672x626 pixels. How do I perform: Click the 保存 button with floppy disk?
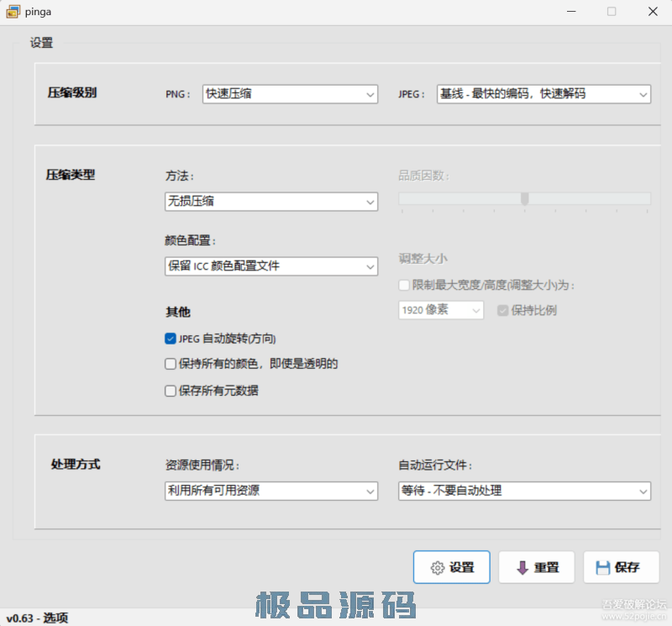click(621, 567)
